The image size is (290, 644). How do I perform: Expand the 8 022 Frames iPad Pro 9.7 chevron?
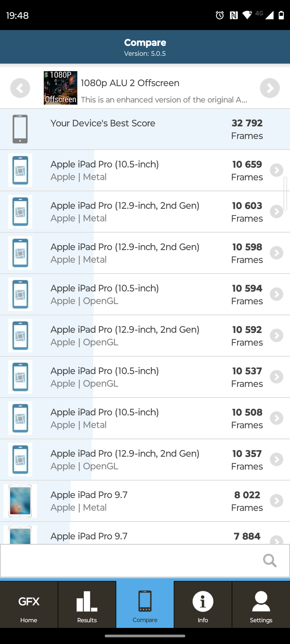pyautogui.click(x=277, y=501)
